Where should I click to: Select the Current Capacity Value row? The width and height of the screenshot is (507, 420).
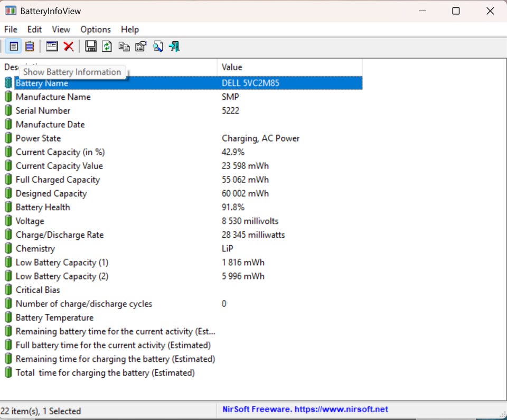click(x=183, y=166)
